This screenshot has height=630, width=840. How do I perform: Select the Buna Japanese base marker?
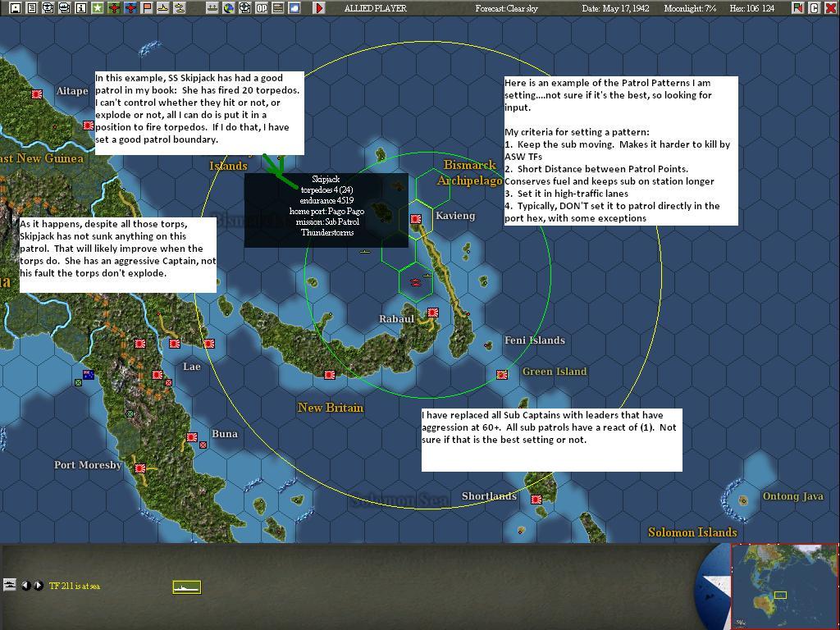coord(192,437)
